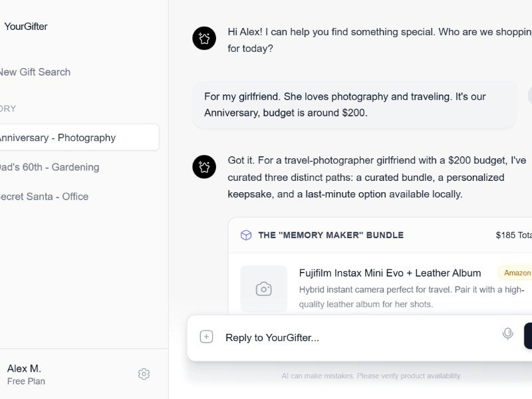Click the plus attachment icon in reply box

207,337
